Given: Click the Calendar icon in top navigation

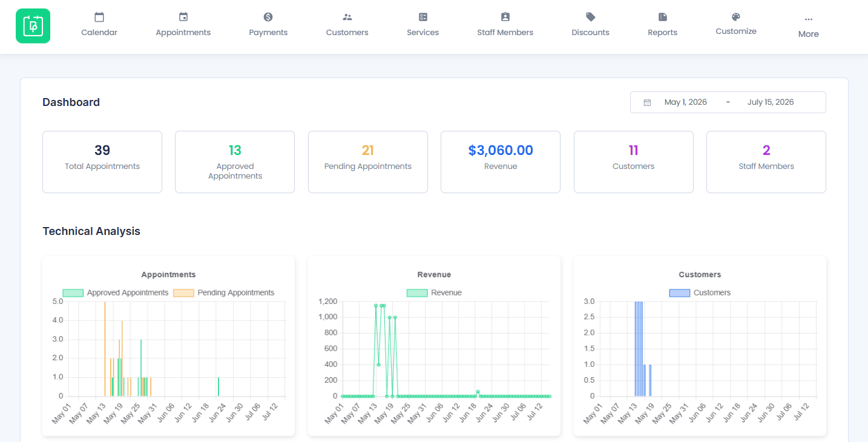Looking at the screenshot, I should (x=99, y=17).
